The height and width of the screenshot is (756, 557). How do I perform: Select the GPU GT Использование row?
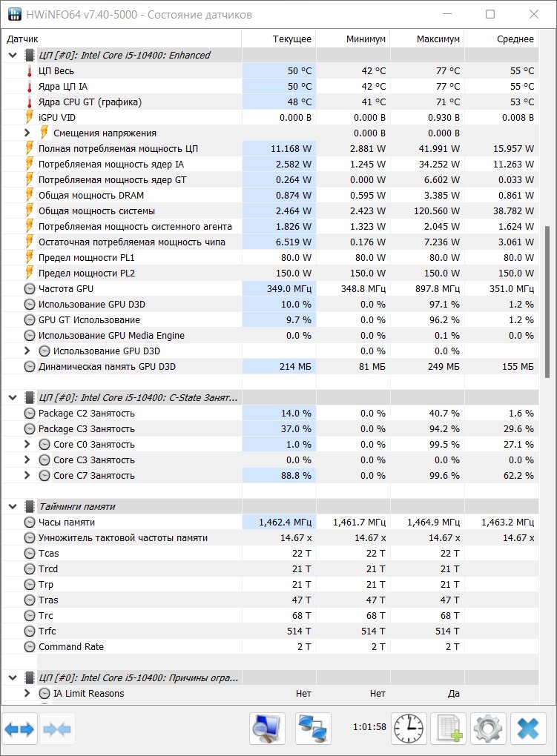[x=270, y=319]
